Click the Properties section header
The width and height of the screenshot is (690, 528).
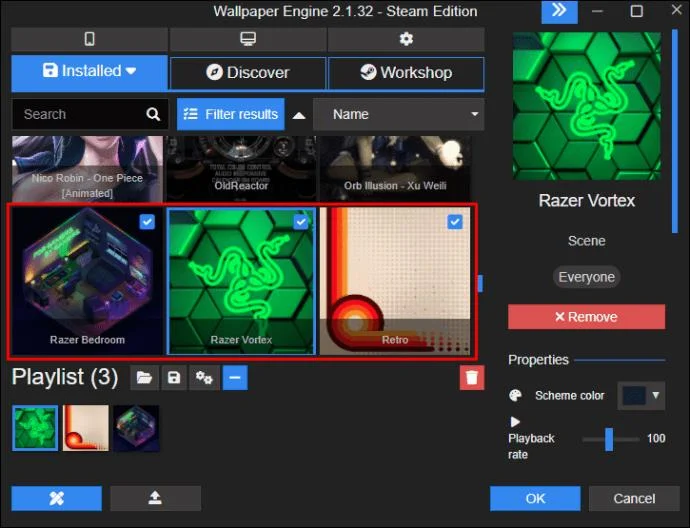point(538,360)
